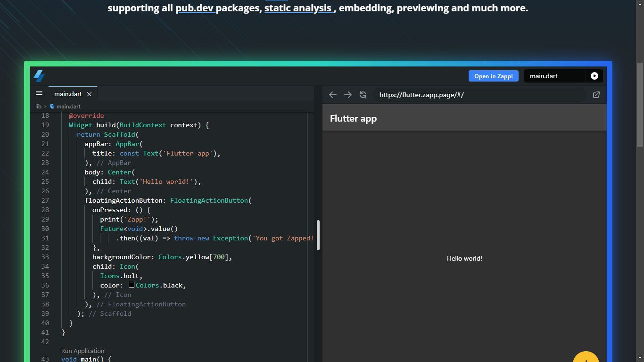Click the preview URL address field
This screenshot has width=644, height=362.
(479, 95)
